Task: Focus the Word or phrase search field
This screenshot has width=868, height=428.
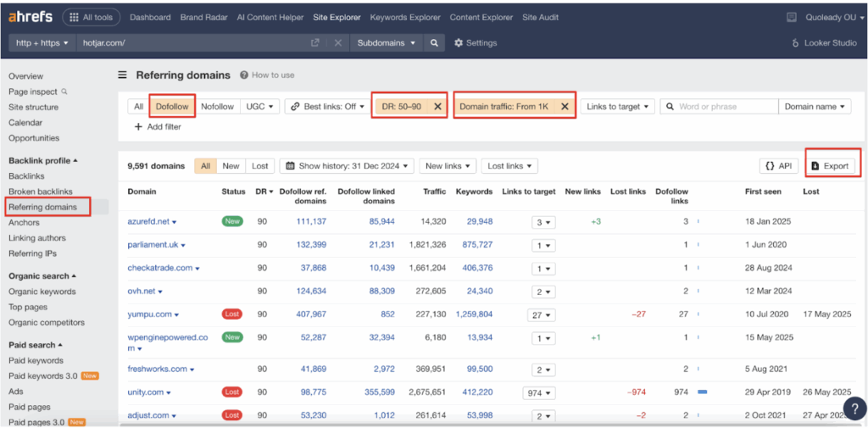Action: tap(719, 106)
